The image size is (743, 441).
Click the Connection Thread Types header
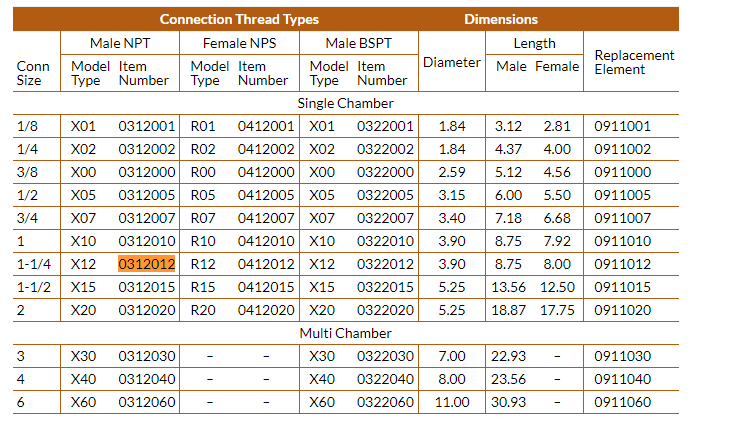[x=239, y=19]
